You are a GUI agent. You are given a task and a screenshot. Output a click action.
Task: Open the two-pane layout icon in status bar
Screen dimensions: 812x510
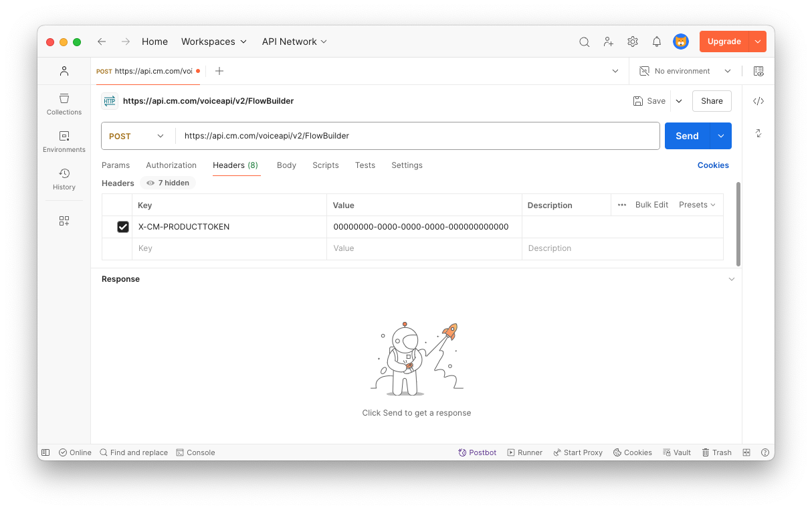click(x=746, y=452)
